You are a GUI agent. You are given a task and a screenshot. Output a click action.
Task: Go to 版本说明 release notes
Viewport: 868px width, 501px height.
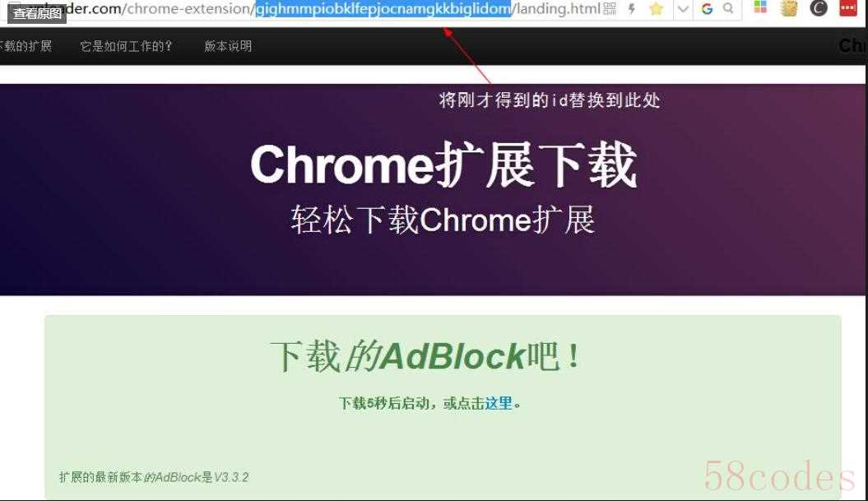(x=228, y=46)
